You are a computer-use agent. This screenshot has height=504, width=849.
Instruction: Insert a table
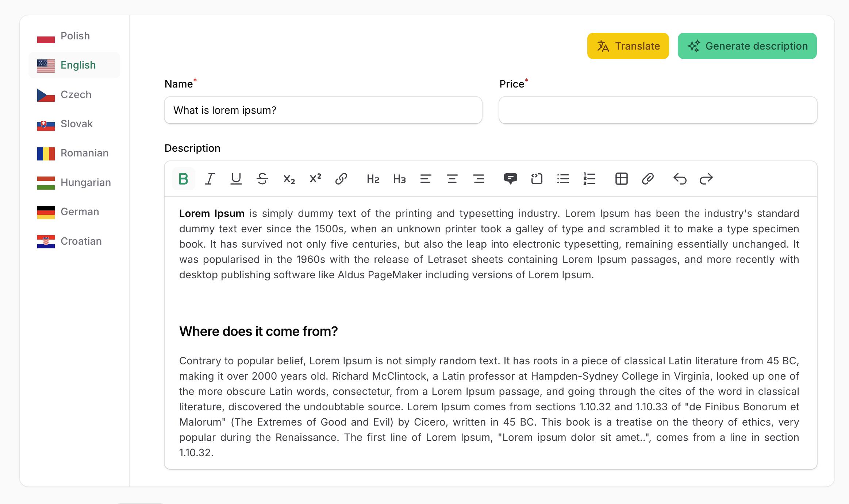coord(621,179)
